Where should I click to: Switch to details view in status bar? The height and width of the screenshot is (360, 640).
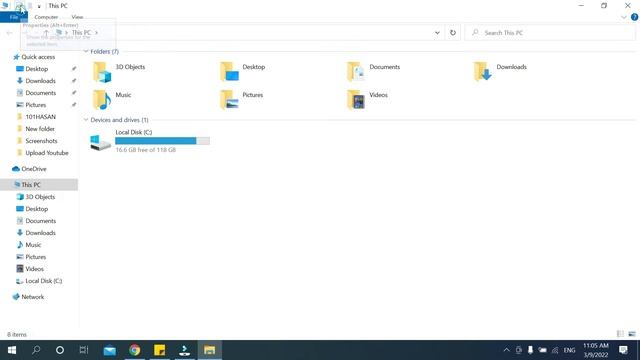tap(620, 334)
